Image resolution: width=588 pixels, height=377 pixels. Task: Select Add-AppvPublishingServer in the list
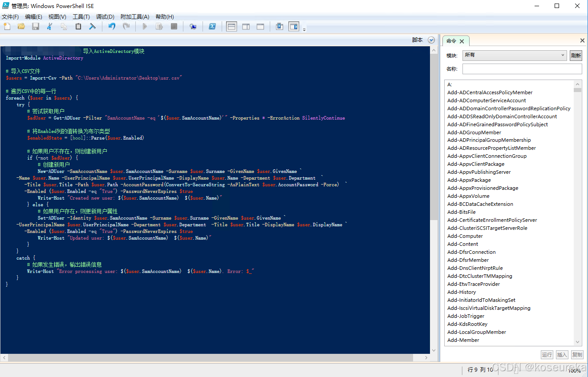tap(479, 172)
